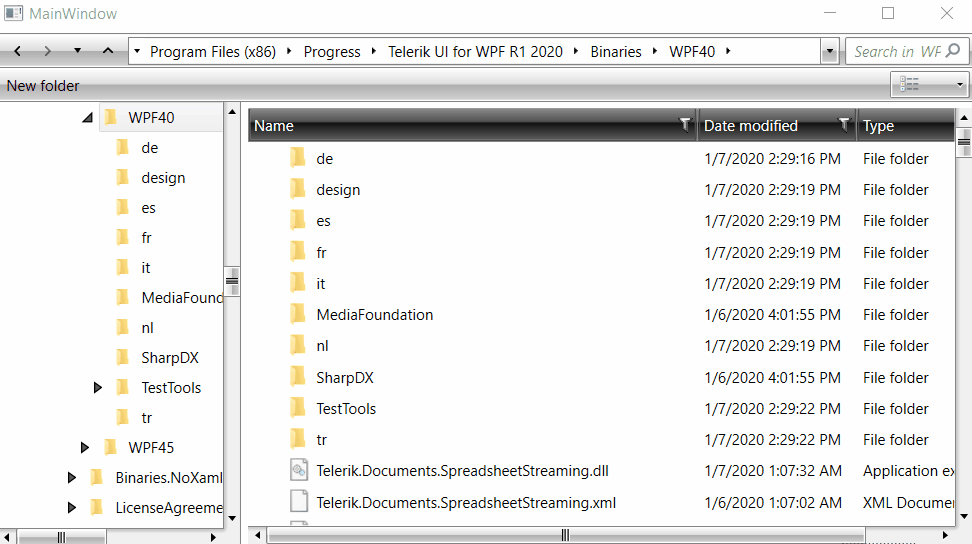Click the file list horizontal scrollbar thumb
Viewport: 972px width, 544px height.
pos(565,535)
